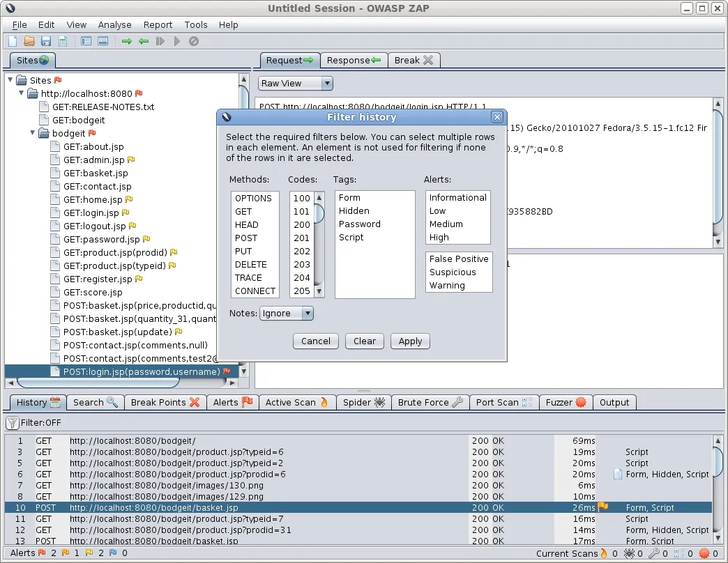
Task: Select the False Positive alert filter
Action: [x=459, y=259]
